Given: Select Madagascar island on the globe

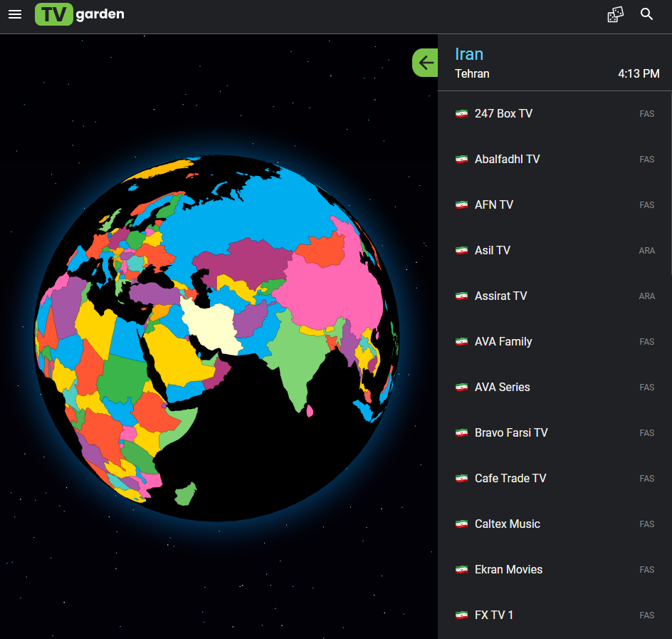Looking at the screenshot, I should tap(185, 494).
